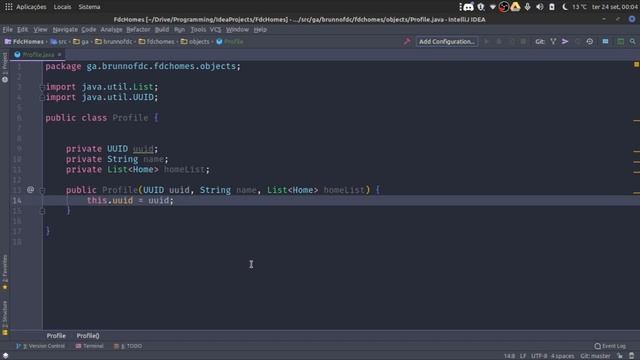Open the Version Control tool window

(40, 346)
